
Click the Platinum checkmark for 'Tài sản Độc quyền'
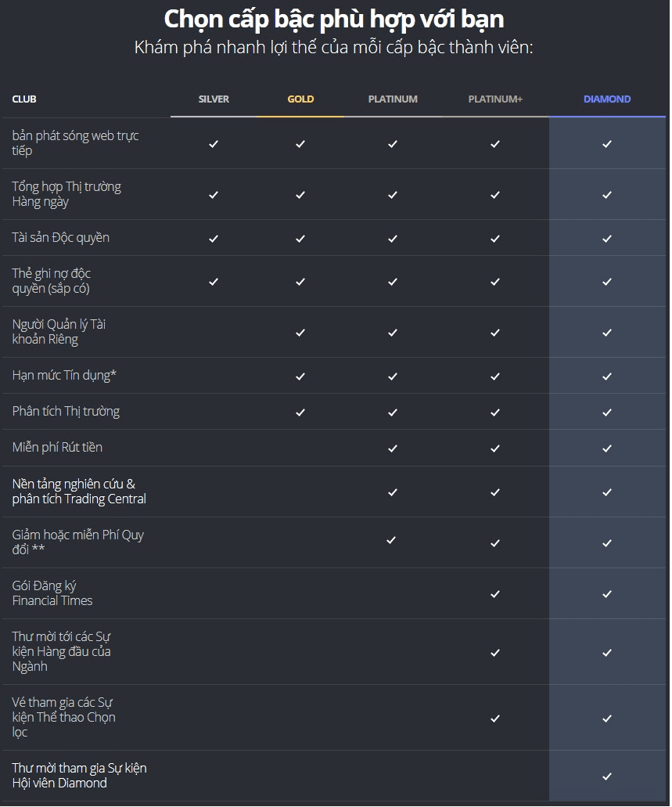(393, 239)
